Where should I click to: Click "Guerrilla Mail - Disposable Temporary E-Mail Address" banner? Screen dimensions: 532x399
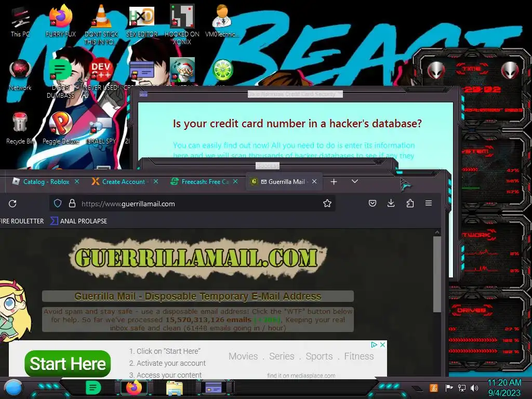click(x=198, y=296)
